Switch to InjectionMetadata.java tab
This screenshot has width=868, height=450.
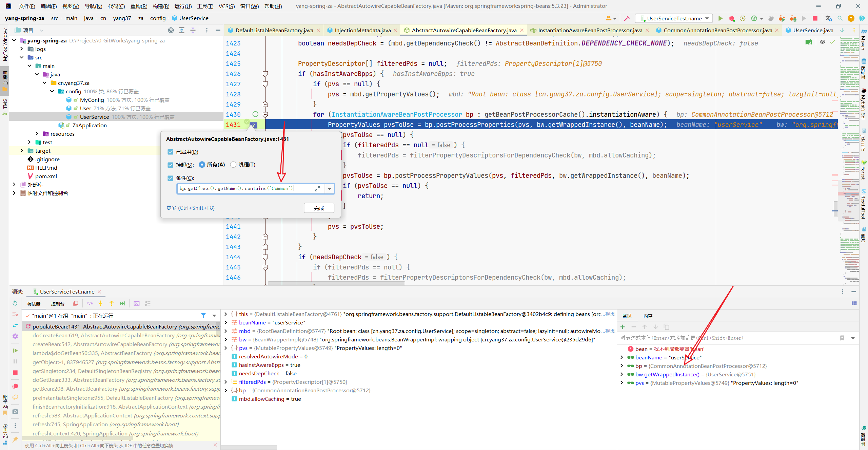362,30
